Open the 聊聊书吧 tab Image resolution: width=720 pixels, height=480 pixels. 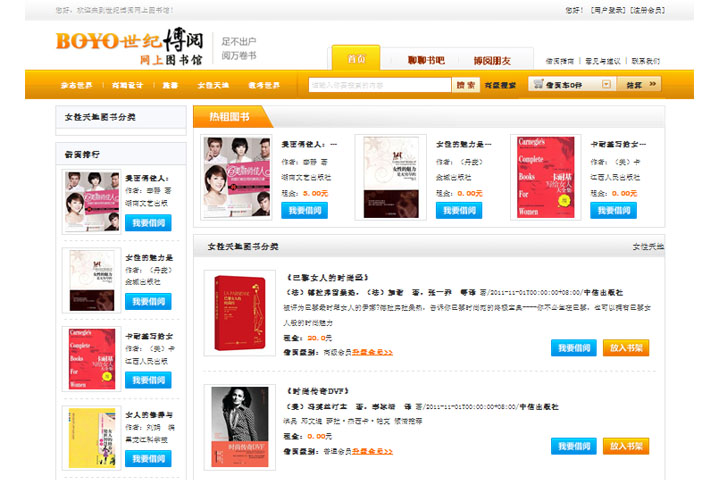point(425,60)
